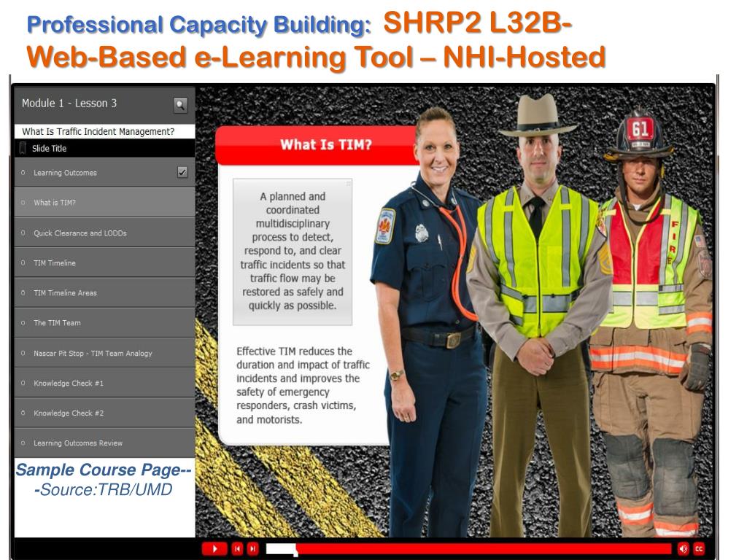Screen dimensions: 747x560
Task: Select the TIM Timeline Areas entry
Action: 65,293
